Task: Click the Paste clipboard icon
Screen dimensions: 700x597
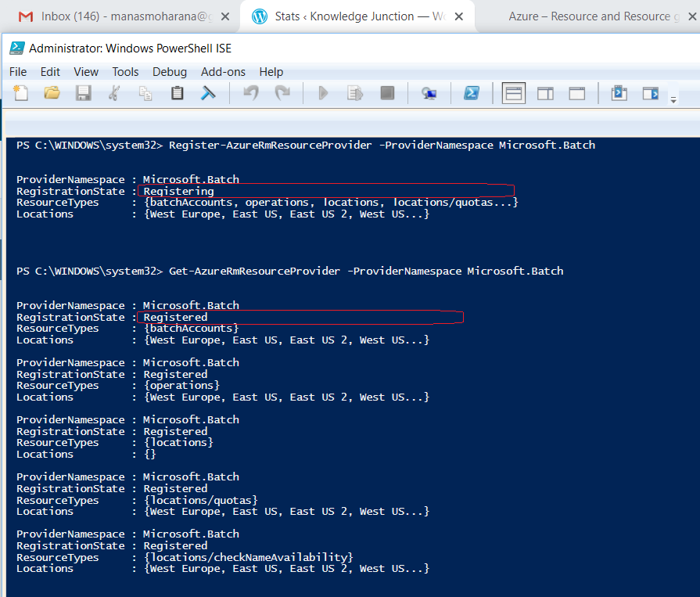Action: (x=177, y=93)
